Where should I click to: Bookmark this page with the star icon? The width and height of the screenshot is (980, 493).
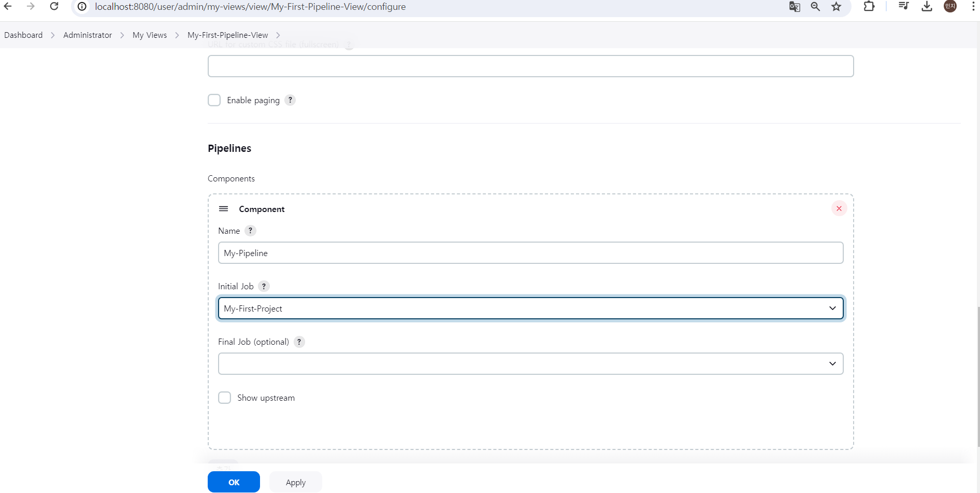tap(837, 7)
